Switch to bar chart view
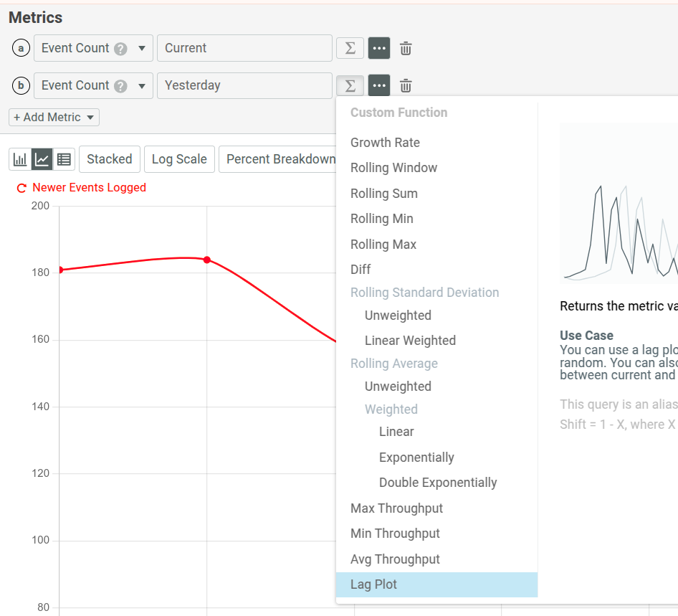This screenshot has height=616, width=678. (x=19, y=159)
